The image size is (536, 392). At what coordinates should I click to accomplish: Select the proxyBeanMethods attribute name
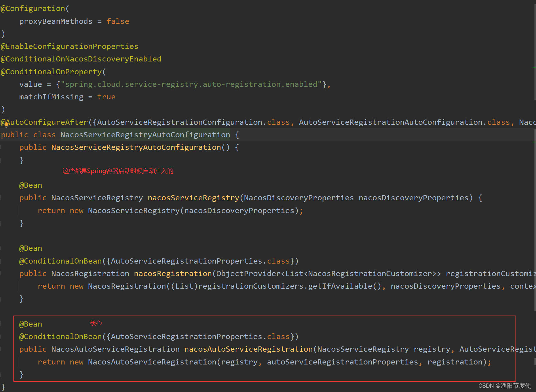(56, 21)
